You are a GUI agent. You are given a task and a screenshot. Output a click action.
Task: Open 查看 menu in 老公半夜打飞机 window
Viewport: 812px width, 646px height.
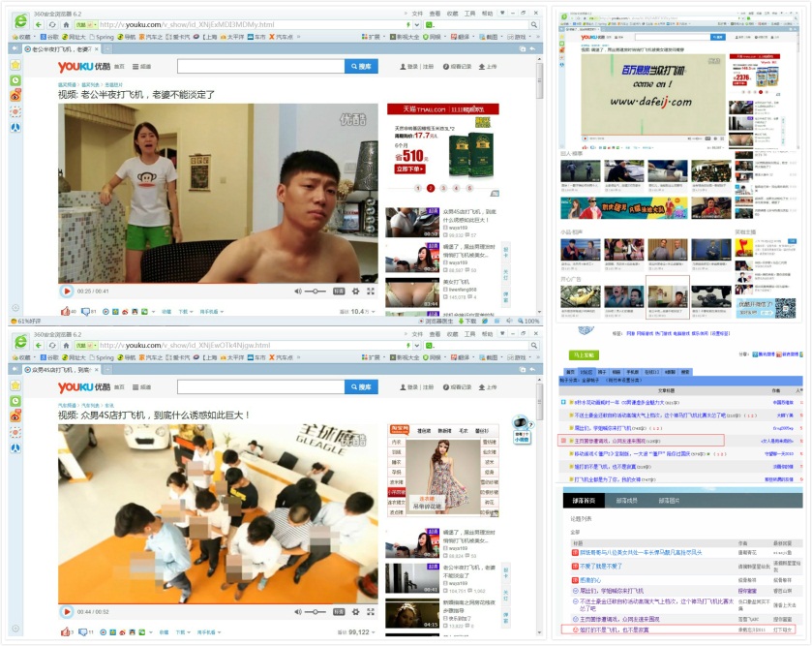(435, 14)
